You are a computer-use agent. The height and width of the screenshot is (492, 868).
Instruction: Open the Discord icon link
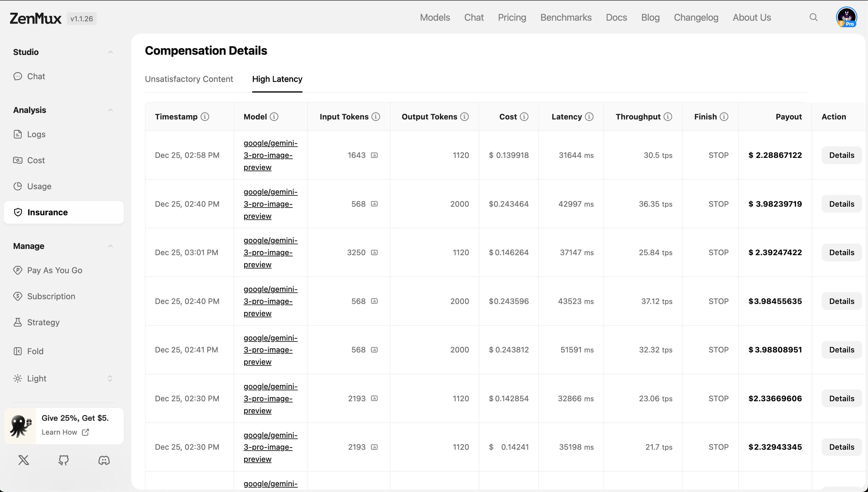point(104,460)
